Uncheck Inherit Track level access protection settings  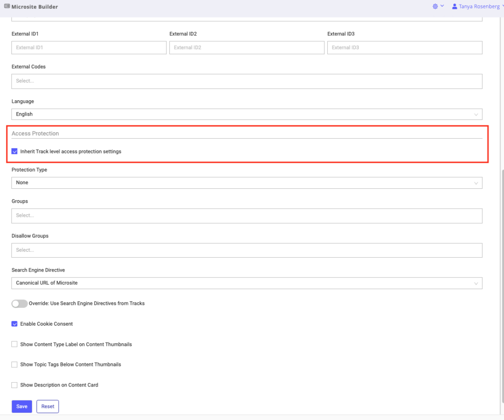(14, 151)
